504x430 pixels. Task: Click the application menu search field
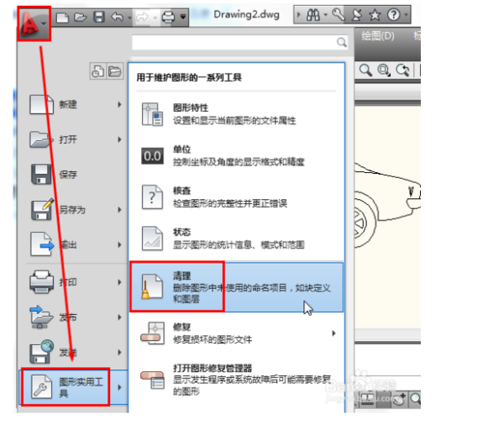[x=239, y=42]
